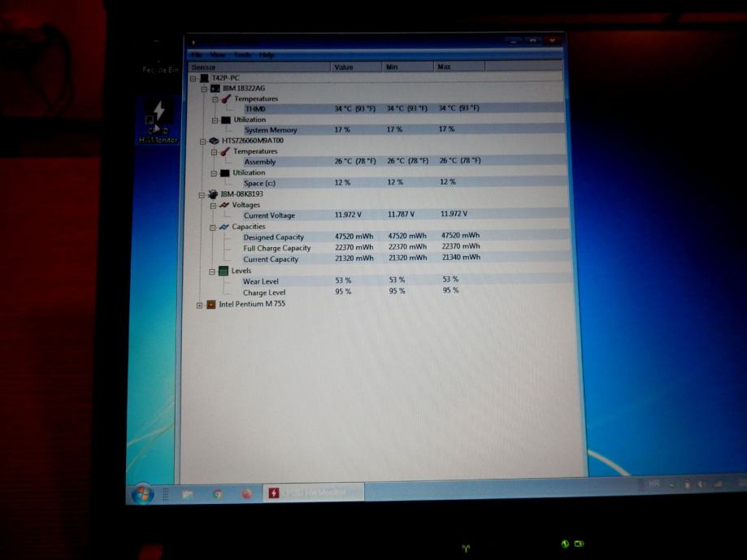
Task: Open the File menu
Action: pos(197,54)
